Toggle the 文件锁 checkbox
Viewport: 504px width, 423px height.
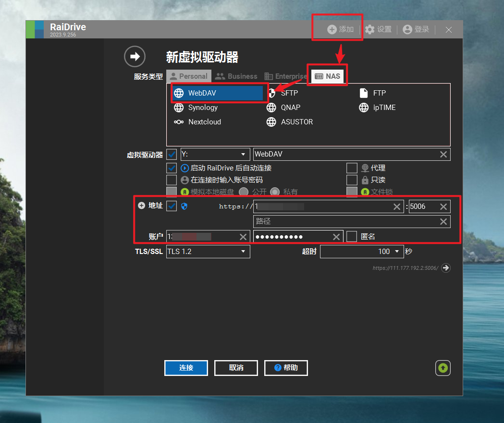352,192
